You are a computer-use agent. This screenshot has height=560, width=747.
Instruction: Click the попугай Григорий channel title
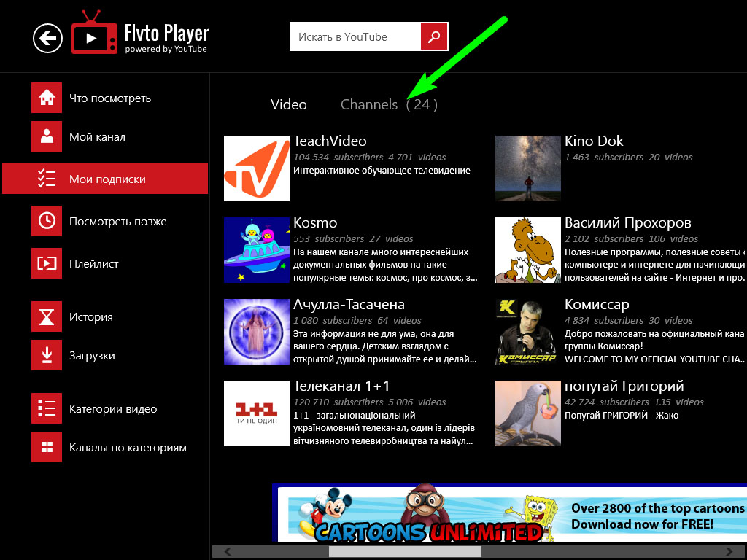[x=624, y=386]
